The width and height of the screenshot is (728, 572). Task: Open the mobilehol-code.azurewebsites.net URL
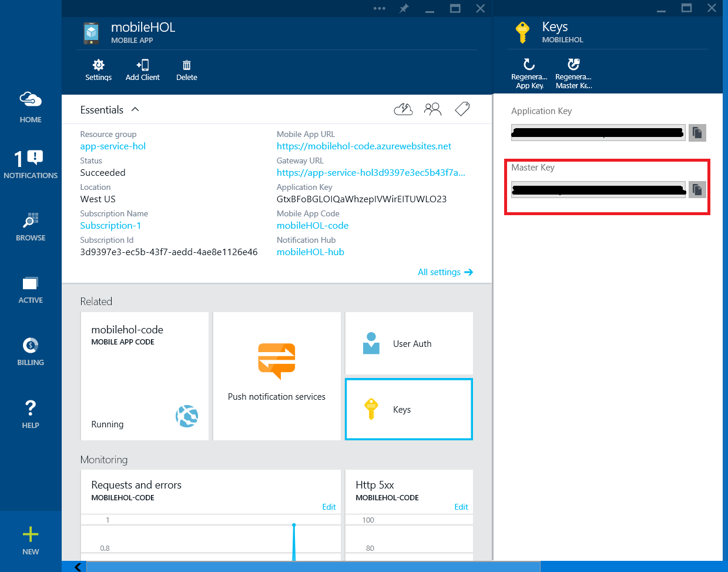pyautogui.click(x=364, y=146)
